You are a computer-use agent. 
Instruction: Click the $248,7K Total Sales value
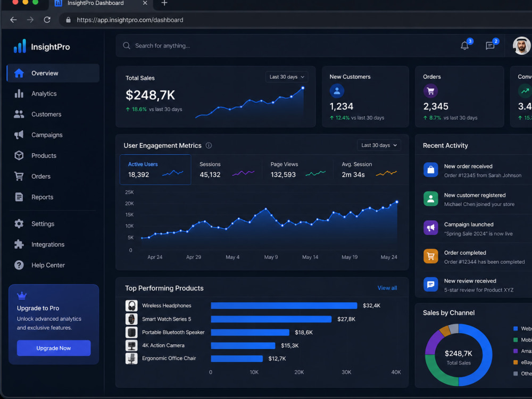(x=151, y=95)
